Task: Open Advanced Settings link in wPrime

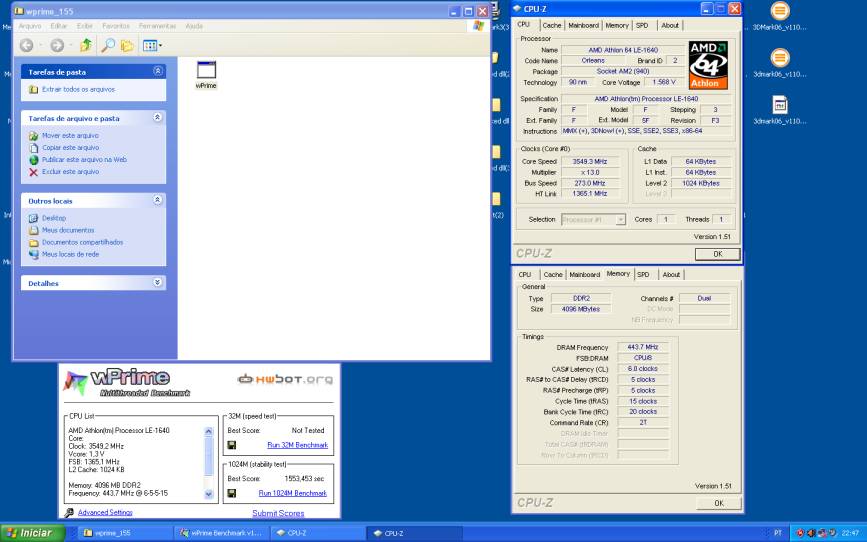Action: tap(105, 513)
